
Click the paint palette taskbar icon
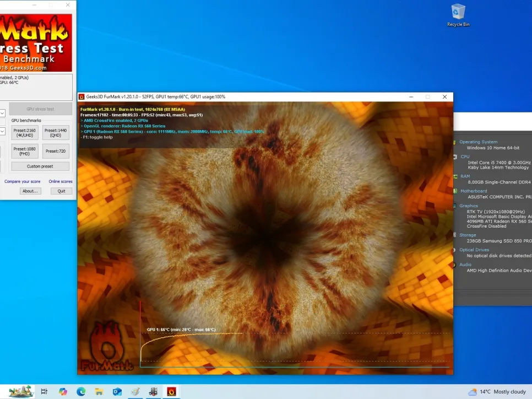(x=135, y=391)
